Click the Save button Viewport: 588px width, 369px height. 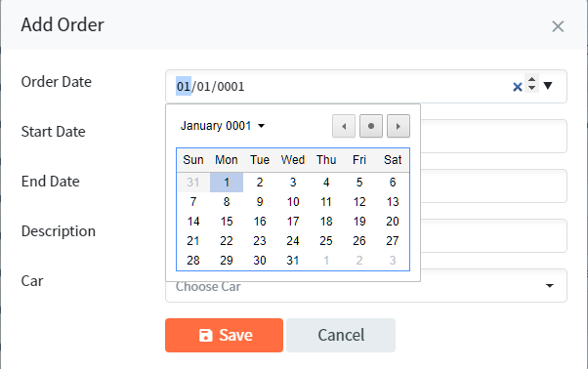click(224, 335)
